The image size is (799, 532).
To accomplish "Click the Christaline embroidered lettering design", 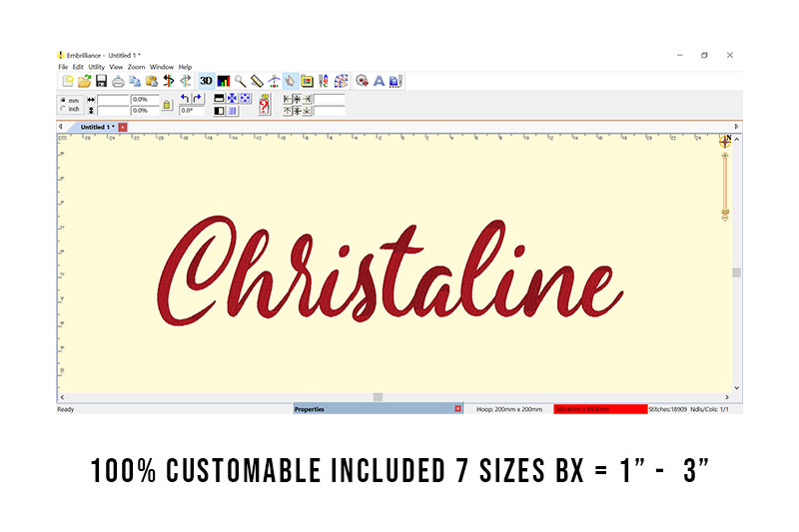I will pos(390,270).
